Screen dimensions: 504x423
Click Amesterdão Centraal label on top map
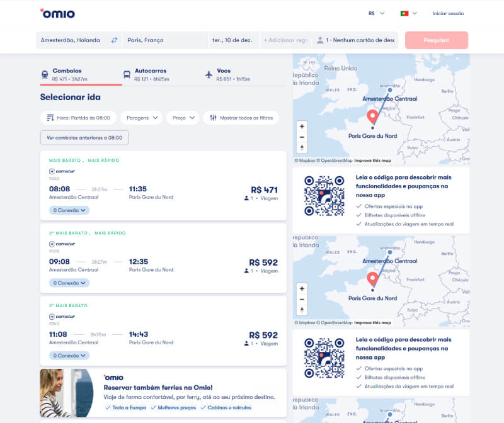[x=390, y=99]
